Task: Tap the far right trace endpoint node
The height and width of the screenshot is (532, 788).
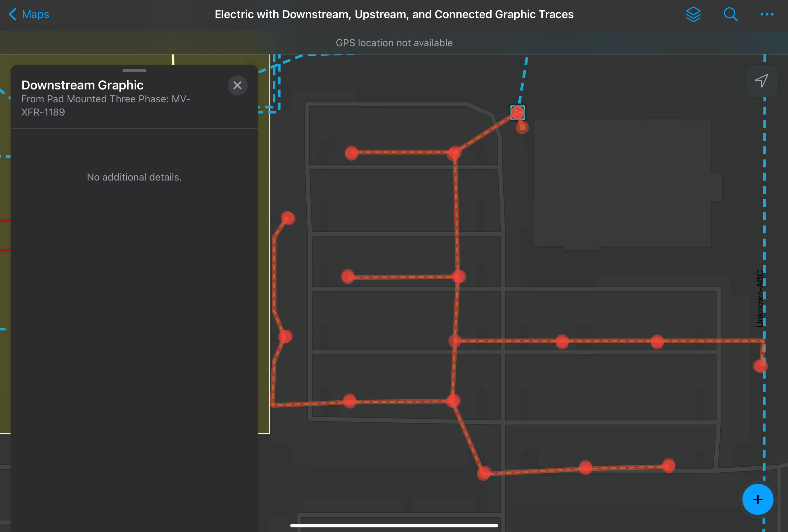Action: coord(761,366)
